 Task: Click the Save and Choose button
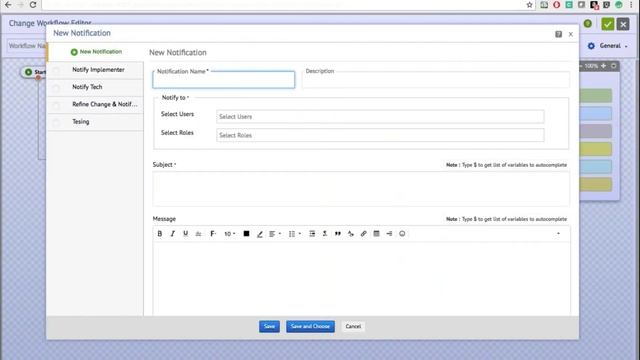(310, 327)
